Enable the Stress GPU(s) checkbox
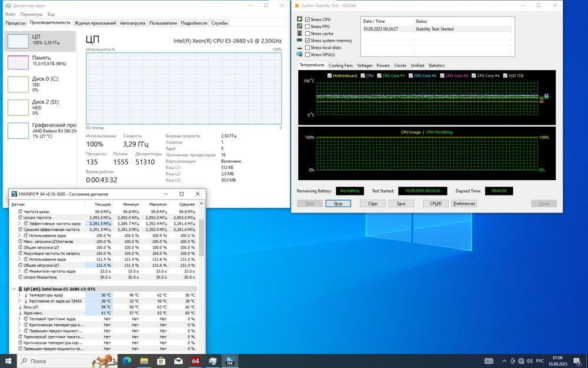The height and width of the screenshot is (368, 588). point(308,54)
